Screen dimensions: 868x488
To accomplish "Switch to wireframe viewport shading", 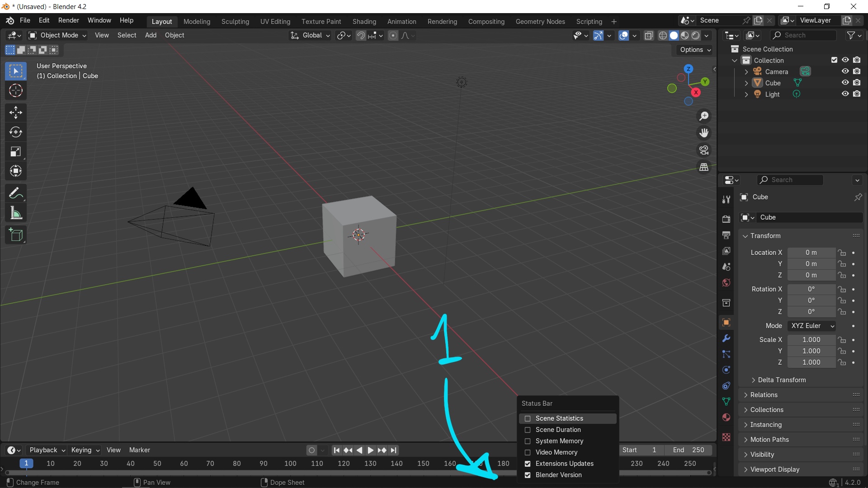I will (663, 36).
